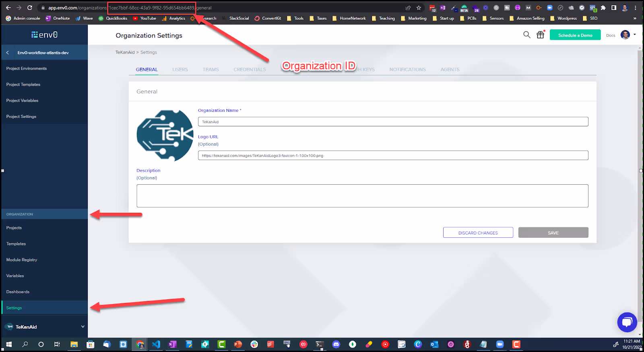Viewport: 644px width, 352px height.
Task: Open the calendar extension showing 12
Action: tap(432, 8)
